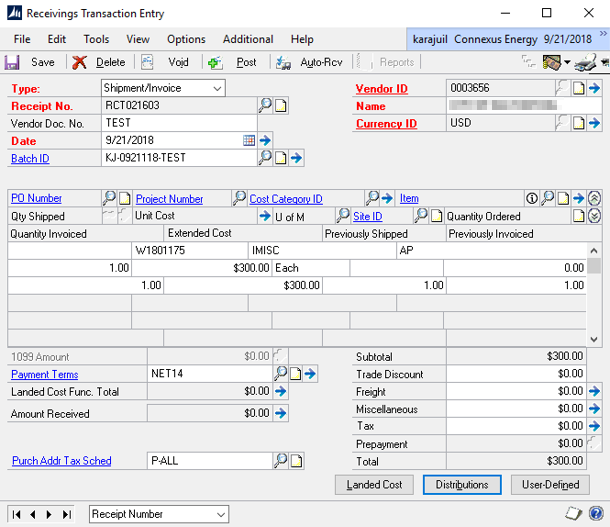Open Receipt No. lookup magnifier

point(265,105)
